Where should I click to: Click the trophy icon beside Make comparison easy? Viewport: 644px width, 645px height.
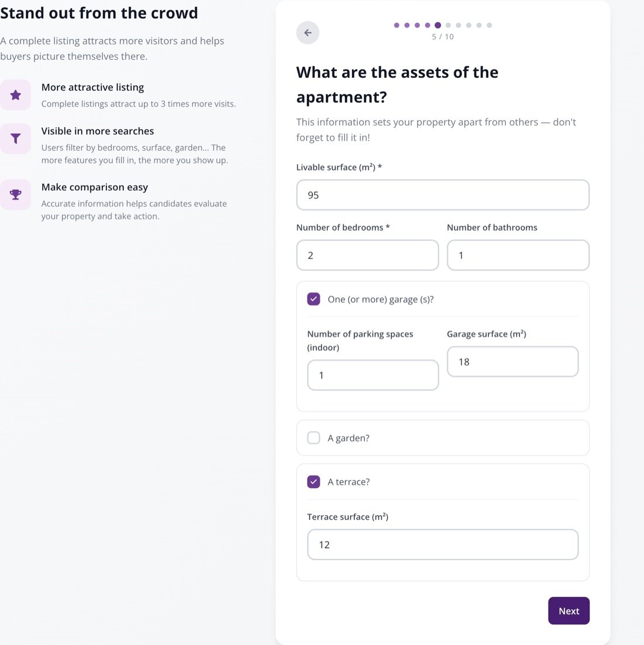coord(16,194)
